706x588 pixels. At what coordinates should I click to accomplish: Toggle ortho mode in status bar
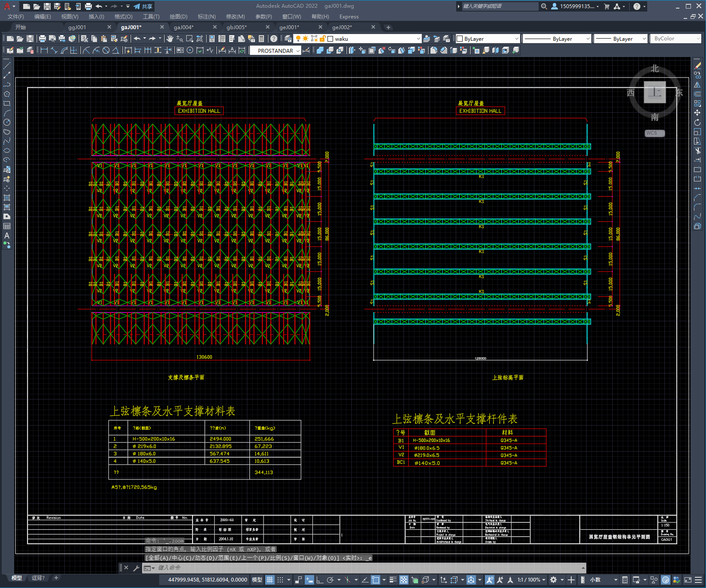pos(320,580)
